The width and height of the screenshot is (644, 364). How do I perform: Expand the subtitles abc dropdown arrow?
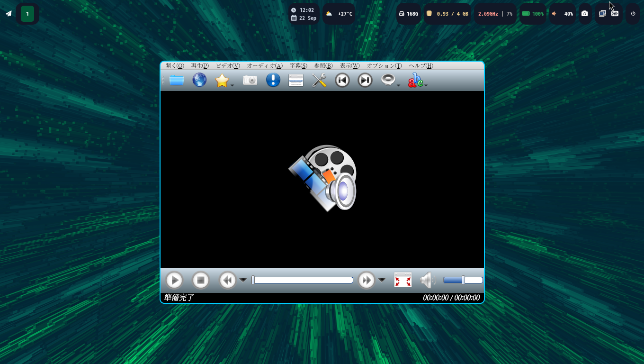[x=426, y=86]
